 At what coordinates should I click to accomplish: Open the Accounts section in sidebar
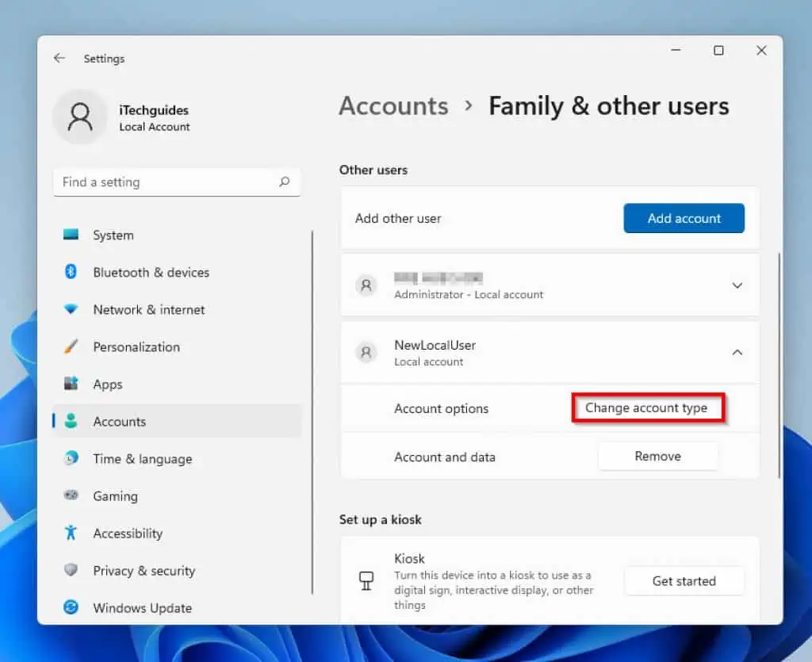click(x=119, y=422)
